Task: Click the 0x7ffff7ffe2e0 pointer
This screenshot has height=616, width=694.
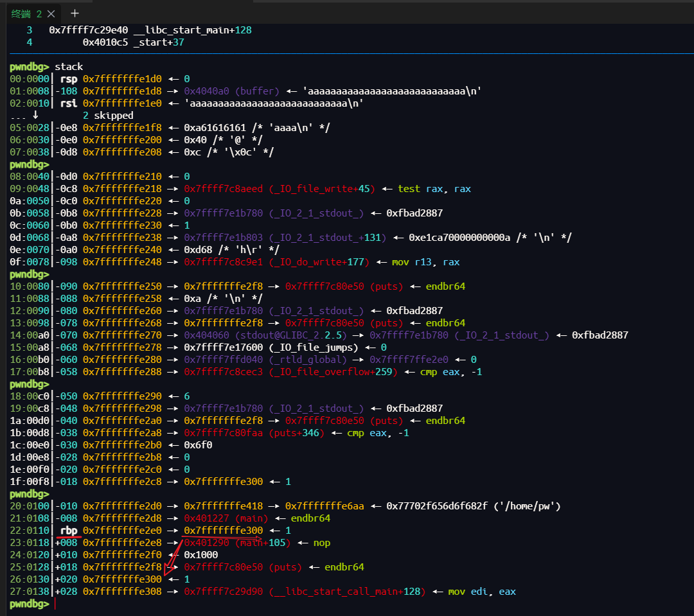Action: [409, 360]
